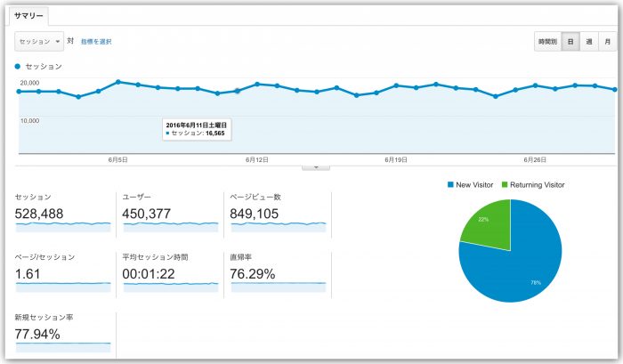Screen dimensions: 623x364
Task: Click the blue セッション legend dot
Action: (x=18, y=66)
